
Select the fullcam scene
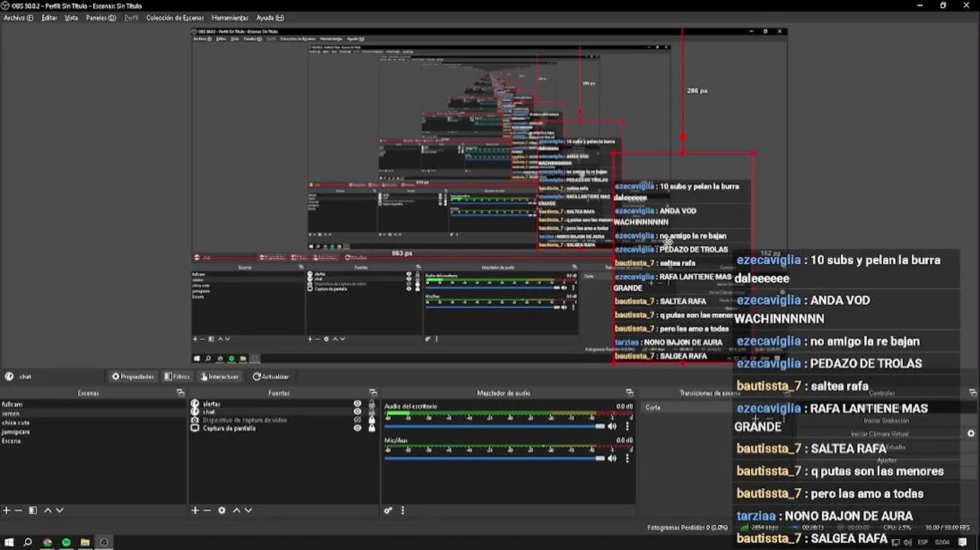[x=93, y=404]
